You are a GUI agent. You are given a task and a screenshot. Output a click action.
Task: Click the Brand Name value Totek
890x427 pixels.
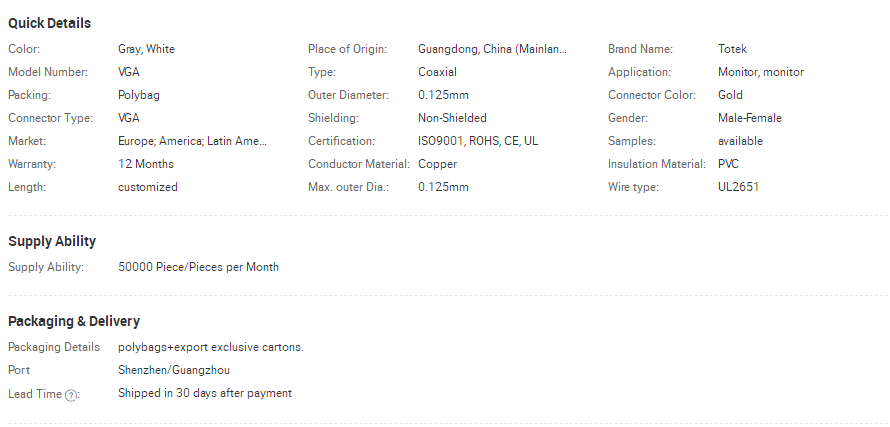pyautogui.click(x=732, y=49)
